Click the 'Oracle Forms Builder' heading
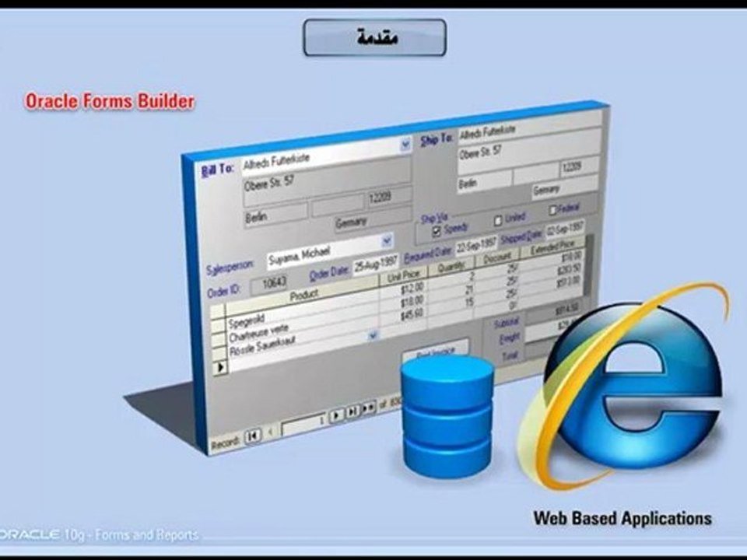This screenshot has width=747, height=560. click(110, 101)
